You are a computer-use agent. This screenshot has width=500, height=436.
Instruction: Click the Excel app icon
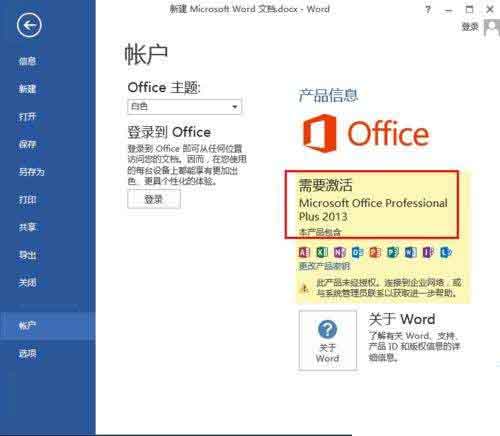pos(322,252)
